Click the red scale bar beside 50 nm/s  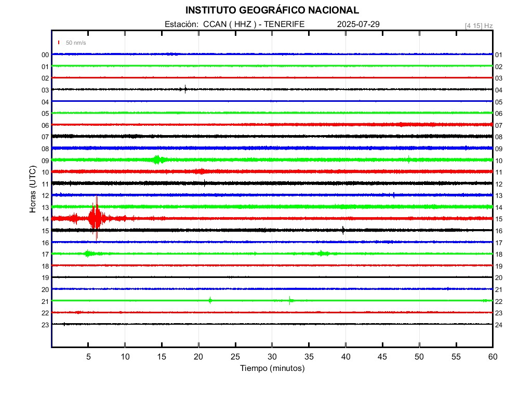[x=59, y=43]
